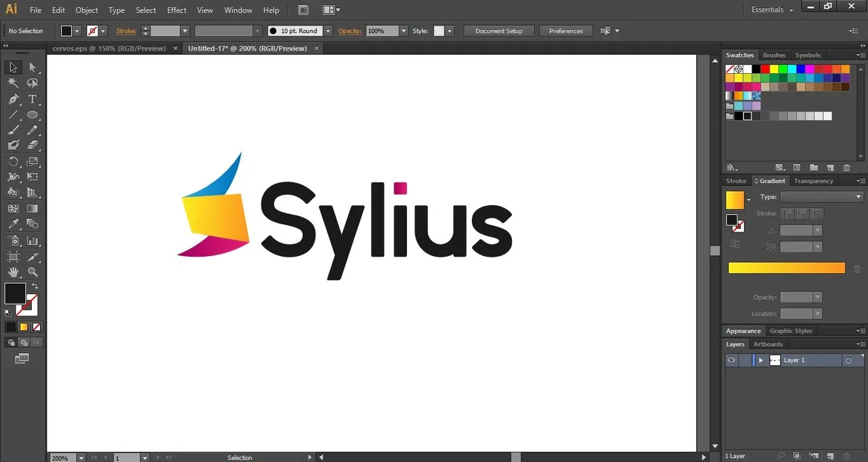Open the Arrange Documents dropdown
The image size is (868, 462).
point(332,10)
